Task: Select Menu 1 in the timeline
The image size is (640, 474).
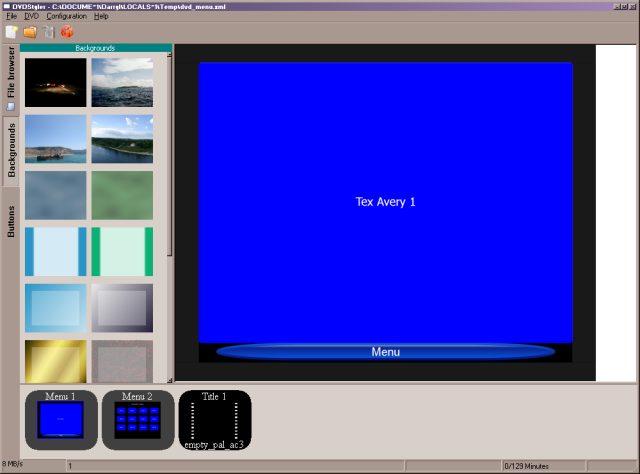Action: pyautogui.click(x=61, y=420)
